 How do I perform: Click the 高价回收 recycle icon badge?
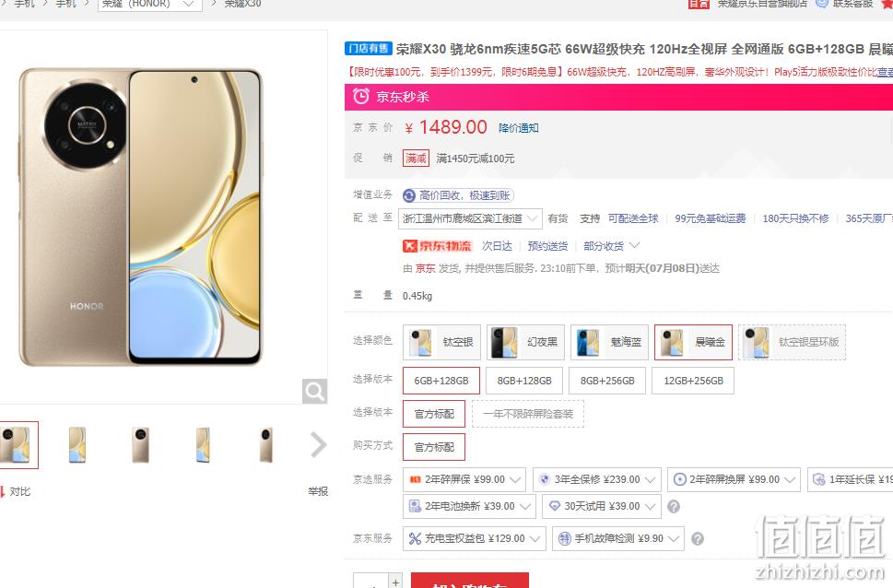(409, 196)
